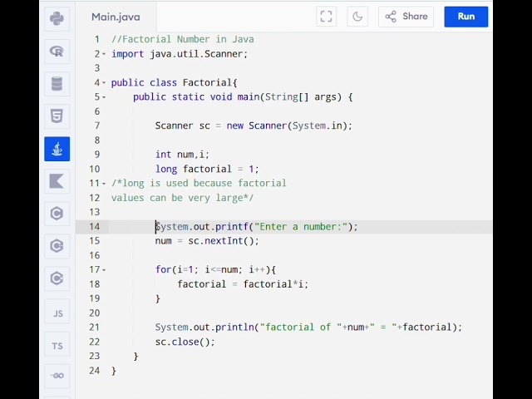This screenshot has height=399, width=532.
Task: Switch to the R language compiler icon
Action: tap(57, 52)
